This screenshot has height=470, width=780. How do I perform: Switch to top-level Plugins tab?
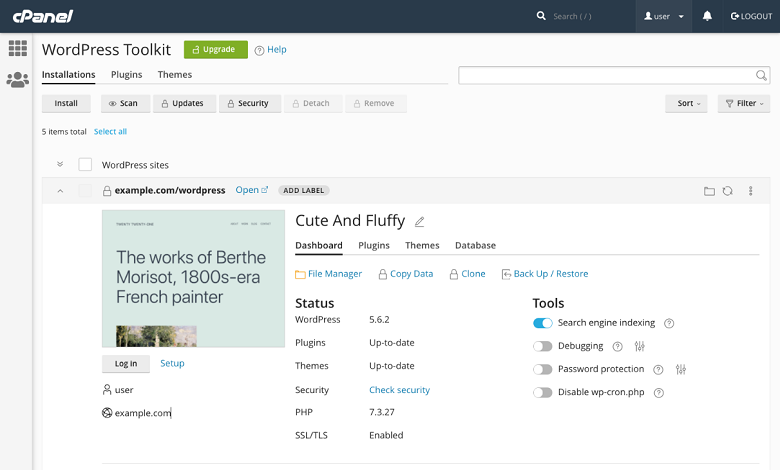(x=126, y=75)
